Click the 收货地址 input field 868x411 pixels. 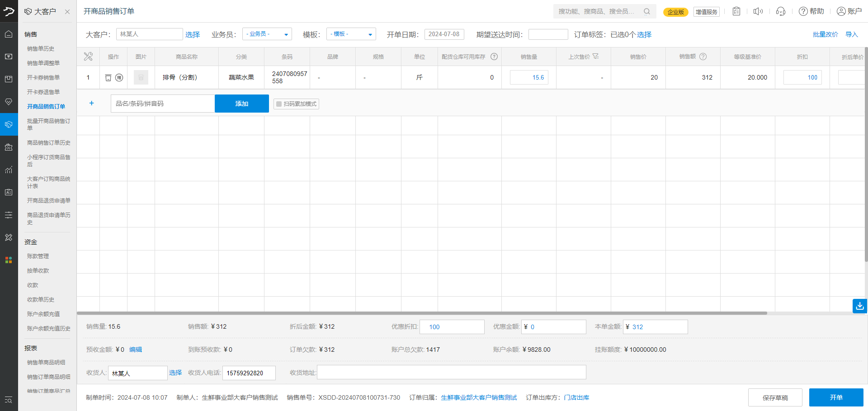tap(452, 373)
